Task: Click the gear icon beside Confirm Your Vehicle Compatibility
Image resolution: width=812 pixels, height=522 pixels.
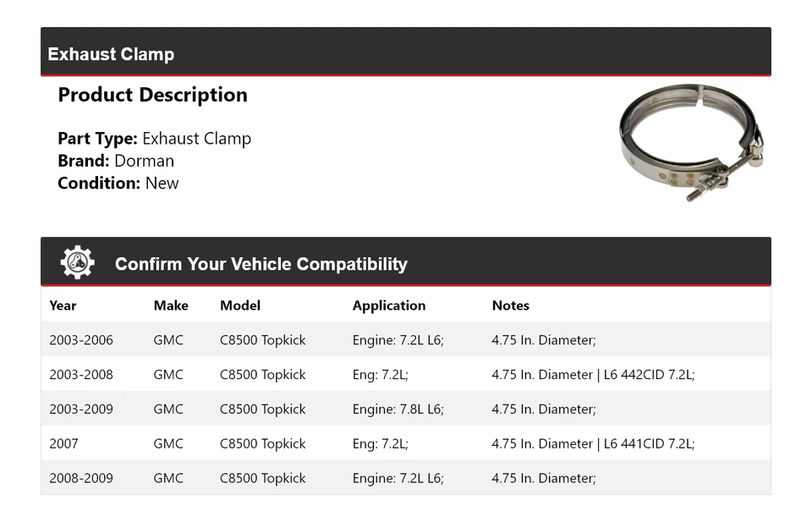Action: coord(77,263)
